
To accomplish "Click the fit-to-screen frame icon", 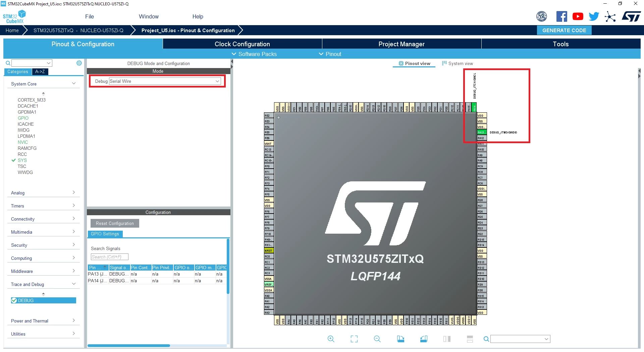I will pyautogui.click(x=354, y=339).
